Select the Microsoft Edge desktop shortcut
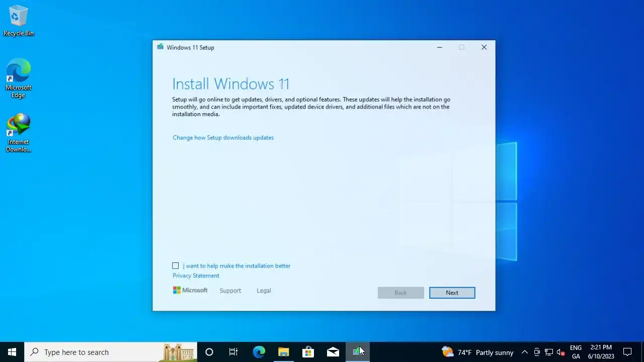The height and width of the screenshot is (362, 644). pyautogui.click(x=19, y=78)
